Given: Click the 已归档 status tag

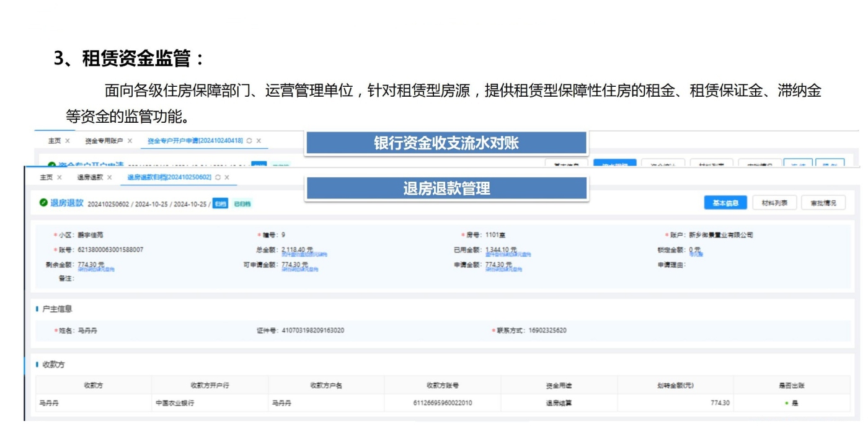Looking at the screenshot, I should pos(242,204).
